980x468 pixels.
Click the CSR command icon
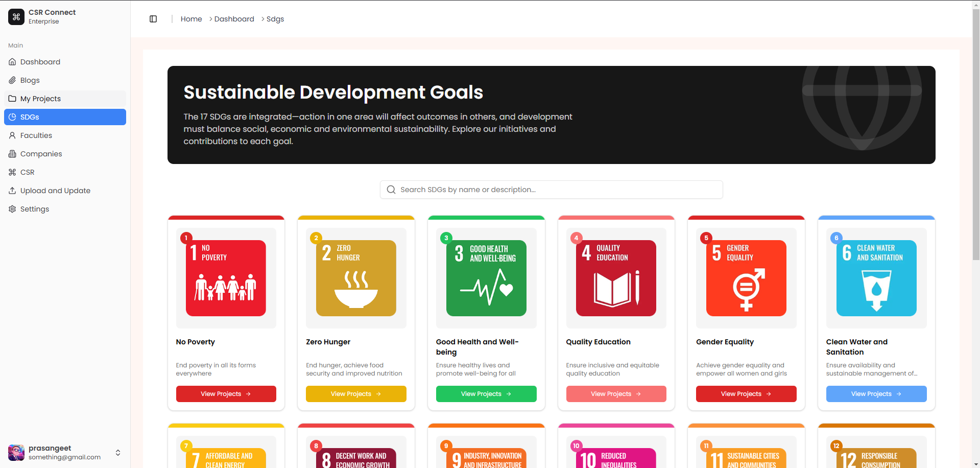[12, 172]
